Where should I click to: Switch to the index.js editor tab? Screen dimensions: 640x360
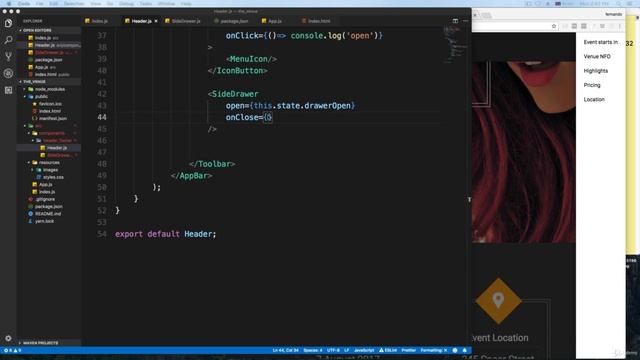(x=97, y=21)
